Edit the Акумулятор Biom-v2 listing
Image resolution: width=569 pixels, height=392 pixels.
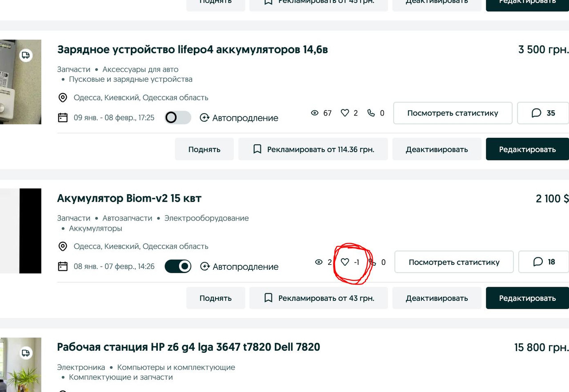[527, 298]
